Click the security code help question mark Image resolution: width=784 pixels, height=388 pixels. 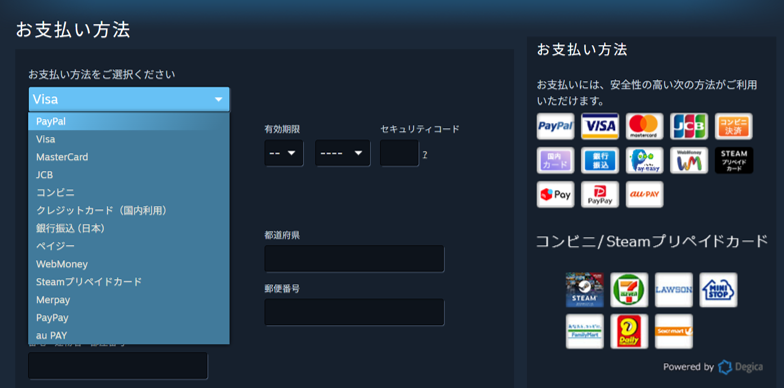click(x=424, y=154)
